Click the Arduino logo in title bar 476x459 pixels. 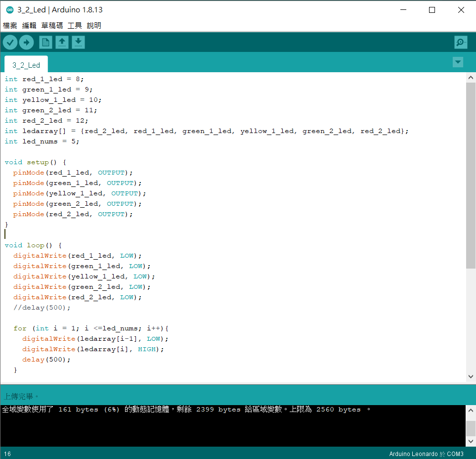tap(9, 10)
